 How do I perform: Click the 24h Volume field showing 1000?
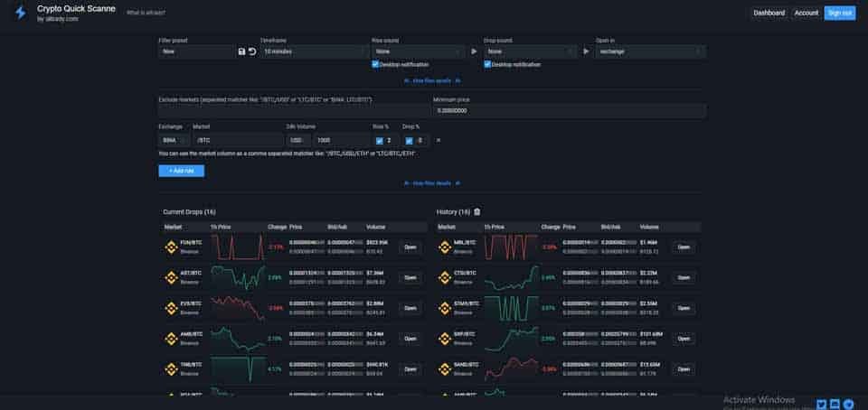point(342,140)
